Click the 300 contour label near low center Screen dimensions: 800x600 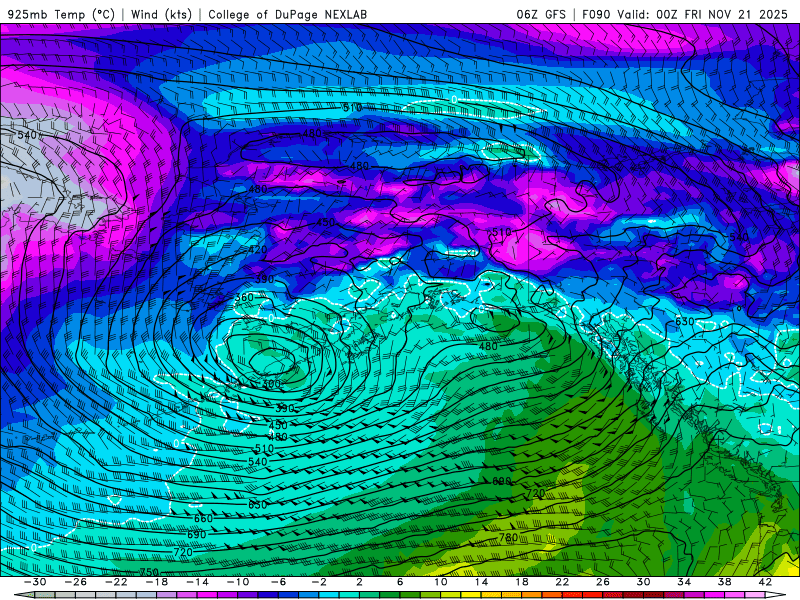point(271,384)
